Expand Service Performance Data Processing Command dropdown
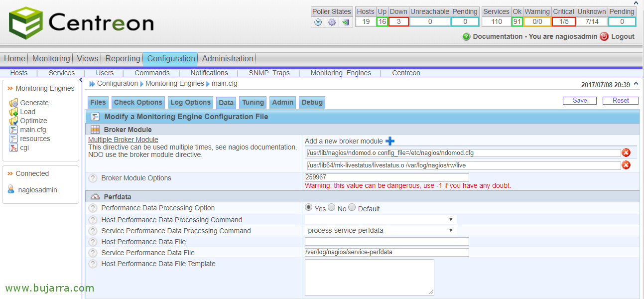 (381, 231)
